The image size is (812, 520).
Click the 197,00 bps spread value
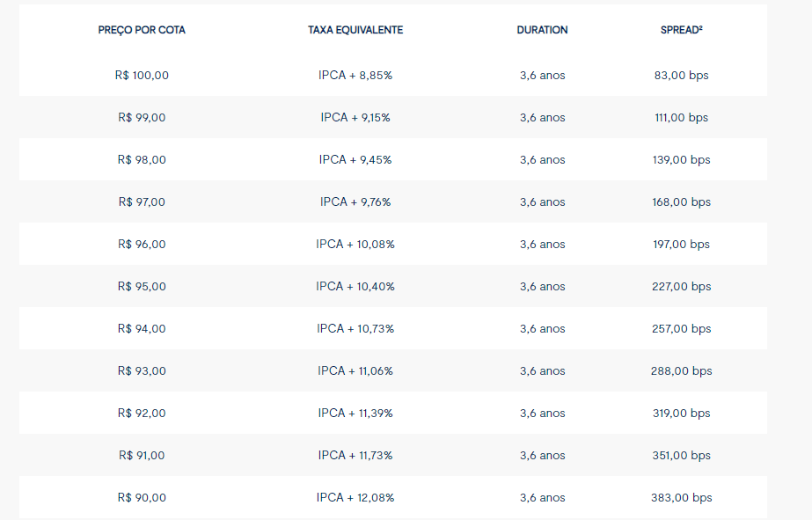pos(682,244)
